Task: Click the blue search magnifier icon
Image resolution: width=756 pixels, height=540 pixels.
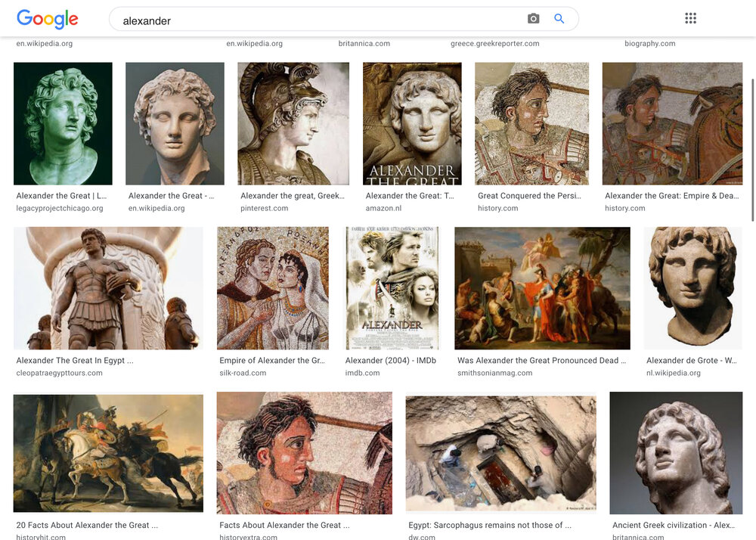Action: [559, 19]
